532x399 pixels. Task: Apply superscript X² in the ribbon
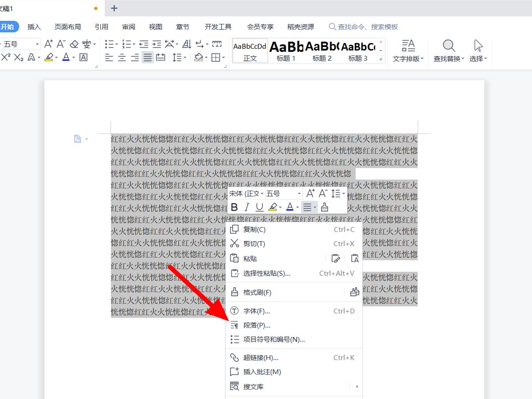6,57
